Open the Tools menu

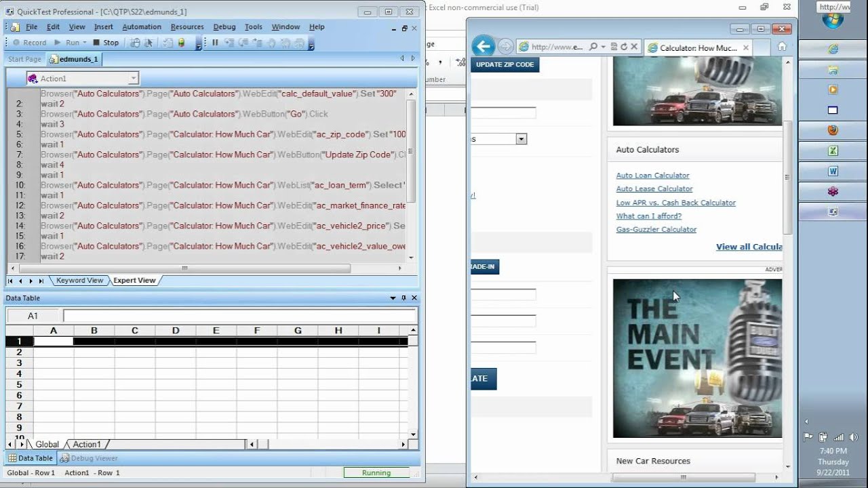tap(254, 27)
